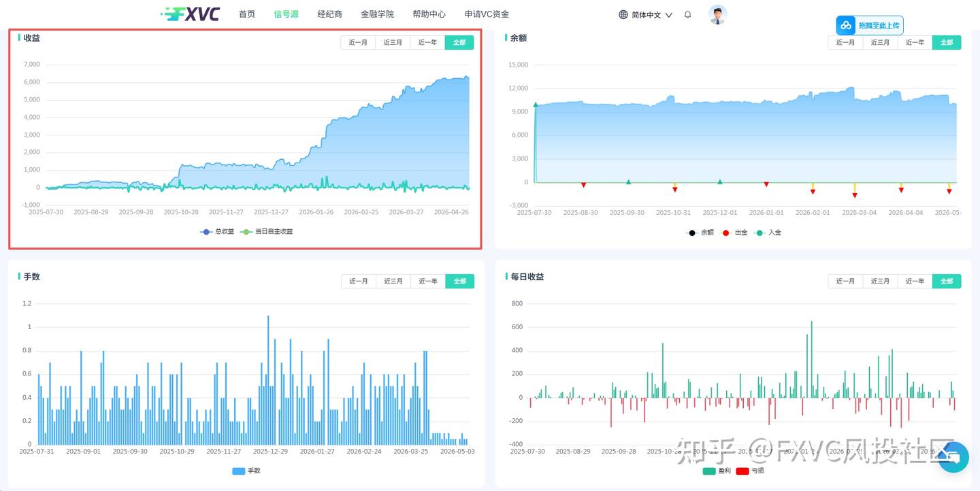
Task: Click the 1.2 axis label in 手数 chart
Action: 27,303
